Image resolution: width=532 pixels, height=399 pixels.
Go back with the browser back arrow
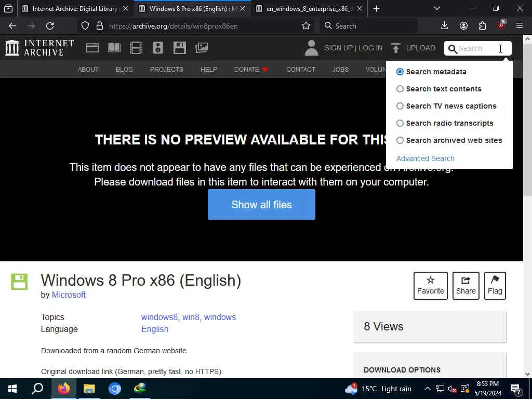click(12, 26)
